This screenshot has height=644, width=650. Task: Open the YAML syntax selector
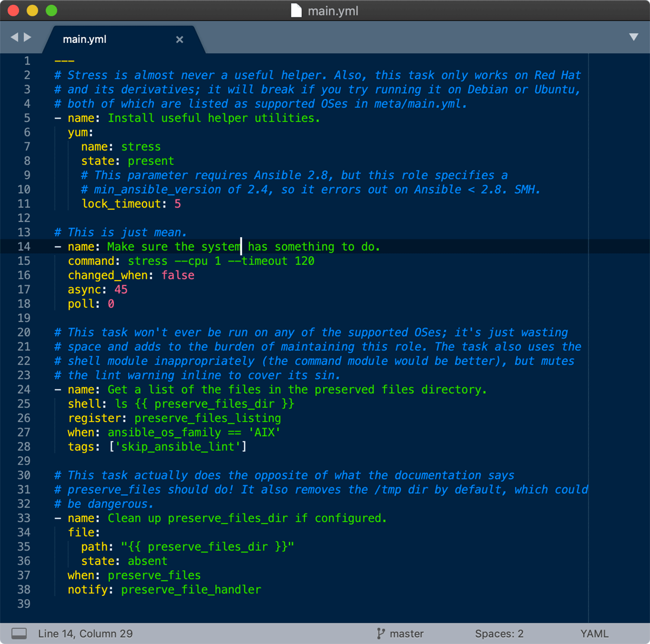tap(595, 634)
